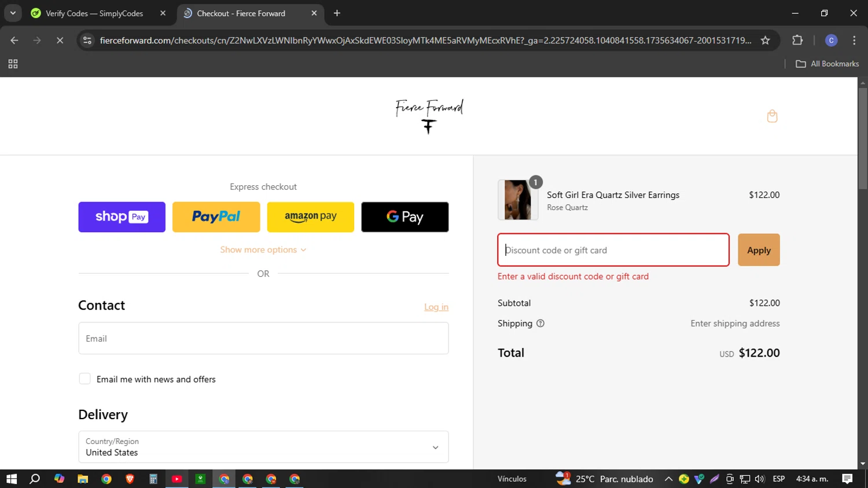Switch the ESP input language
Image resolution: width=868 pixels, height=488 pixels.
(x=779, y=479)
